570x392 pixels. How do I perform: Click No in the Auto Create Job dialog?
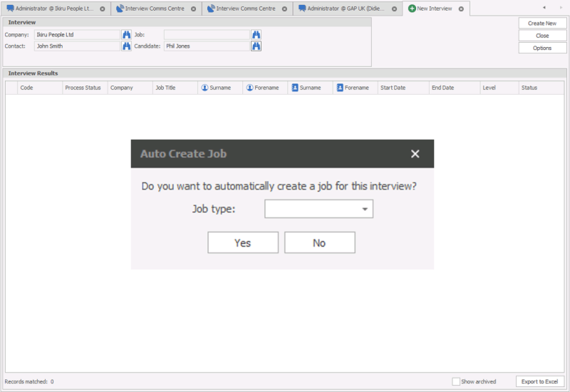pos(319,243)
